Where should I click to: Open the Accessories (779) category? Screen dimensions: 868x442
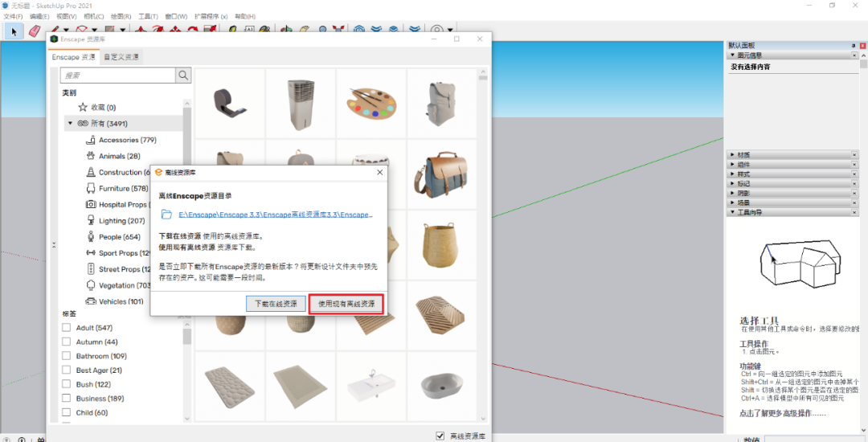(x=127, y=140)
